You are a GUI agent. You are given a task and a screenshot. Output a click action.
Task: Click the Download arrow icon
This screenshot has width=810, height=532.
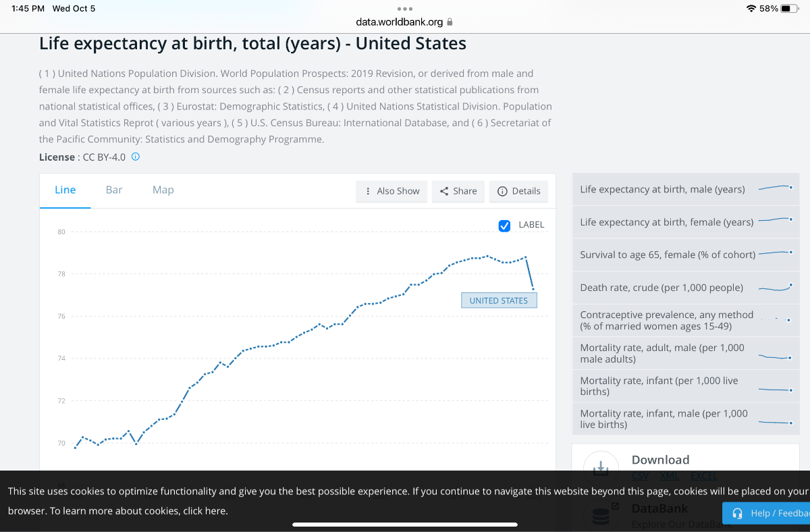pos(600,467)
